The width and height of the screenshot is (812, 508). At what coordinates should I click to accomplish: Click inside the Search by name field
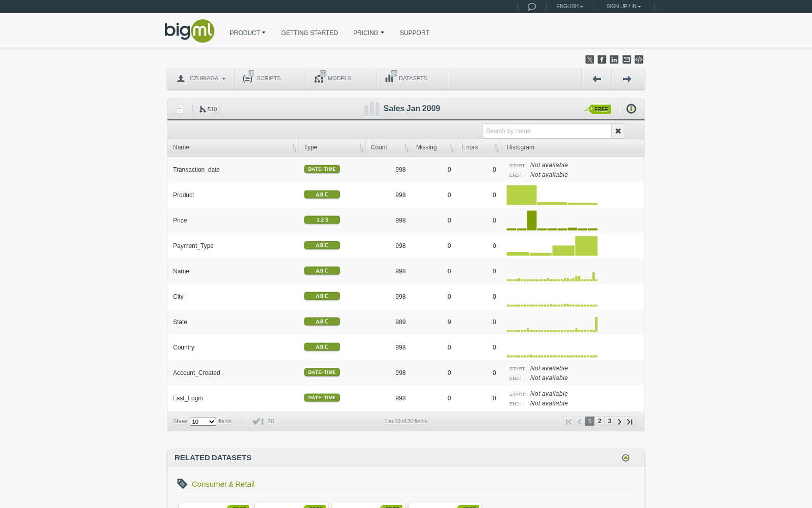point(547,131)
